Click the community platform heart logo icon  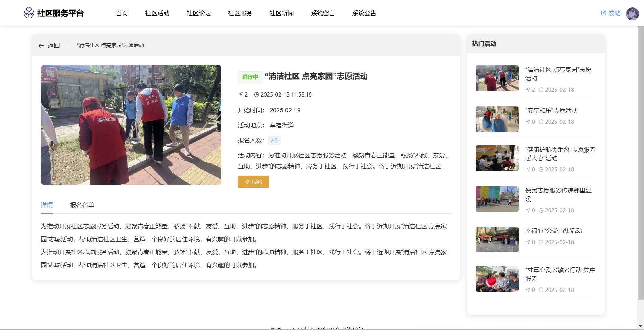[29, 13]
